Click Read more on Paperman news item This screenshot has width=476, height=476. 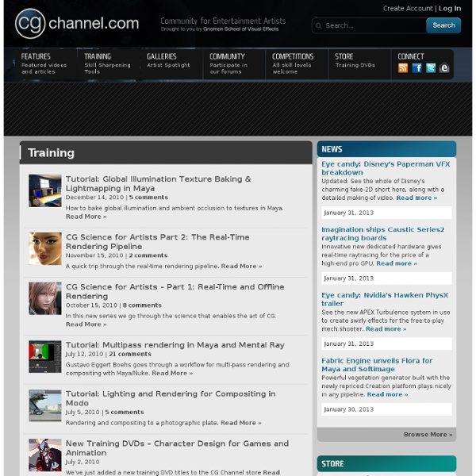(x=416, y=198)
